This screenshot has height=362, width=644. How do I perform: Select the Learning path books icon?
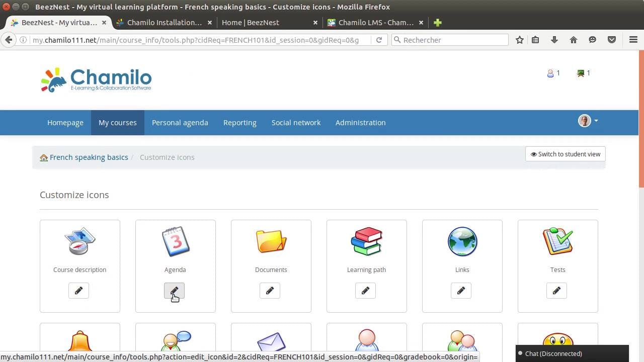[366, 241]
